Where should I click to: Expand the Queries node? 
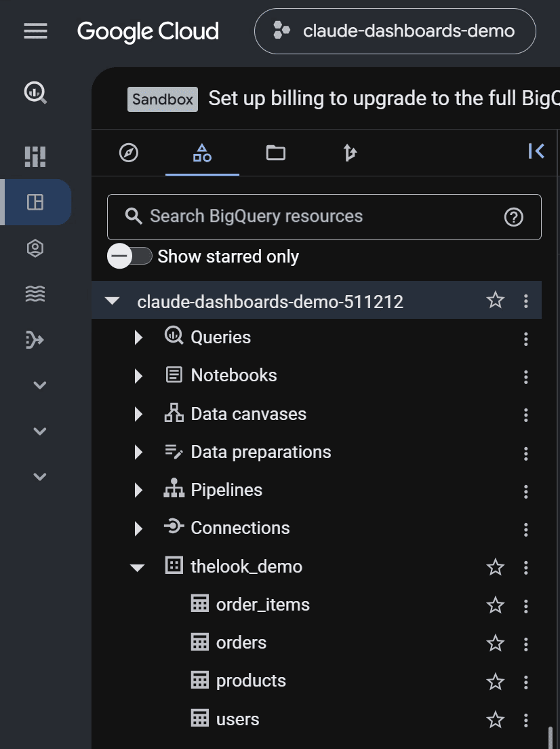(138, 337)
